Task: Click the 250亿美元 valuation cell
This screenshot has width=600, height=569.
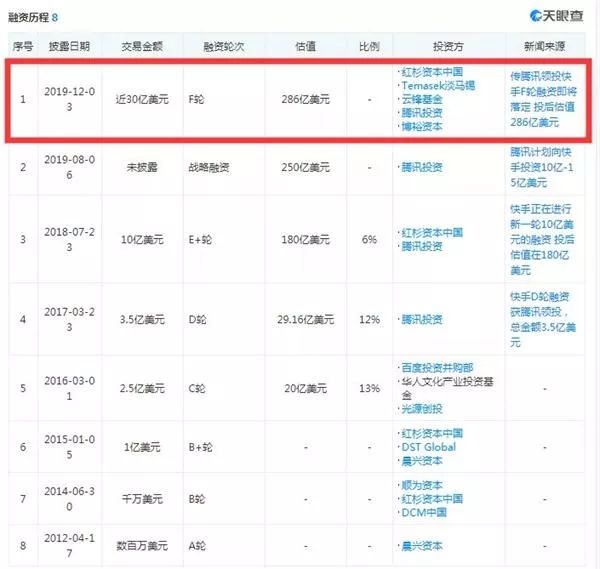Action: click(x=305, y=167)
